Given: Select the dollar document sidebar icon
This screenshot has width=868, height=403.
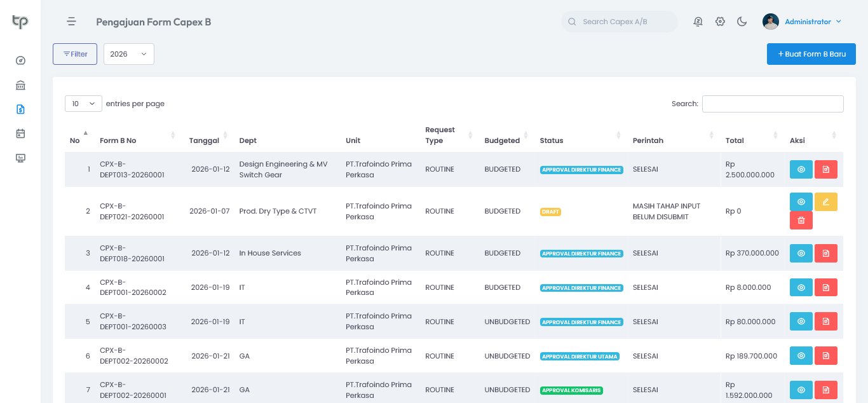Looking at the screenshot, I should point(20,109).
